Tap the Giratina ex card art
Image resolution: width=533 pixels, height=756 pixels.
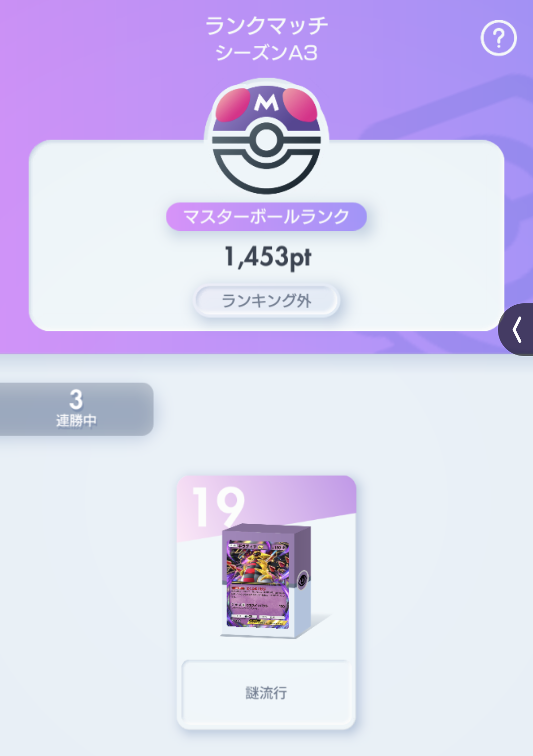[x=258, y=584]
